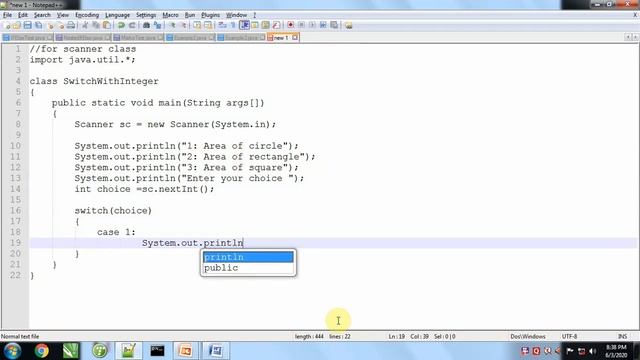This screenshot has width=640, height=360.
Task: Click 'length : 444' in the status bar
Action: [x=309, y=336]
